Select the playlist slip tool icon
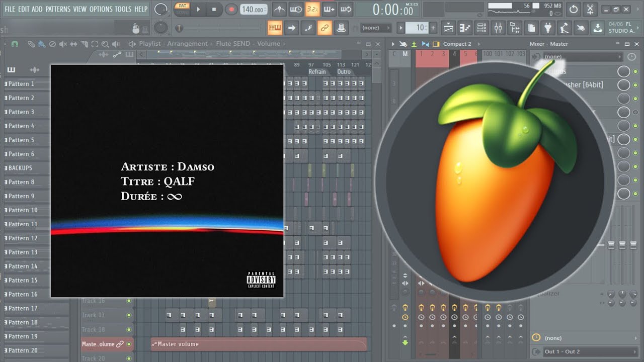The width and height of the screenshot is (644, 362). coord(73,44)
